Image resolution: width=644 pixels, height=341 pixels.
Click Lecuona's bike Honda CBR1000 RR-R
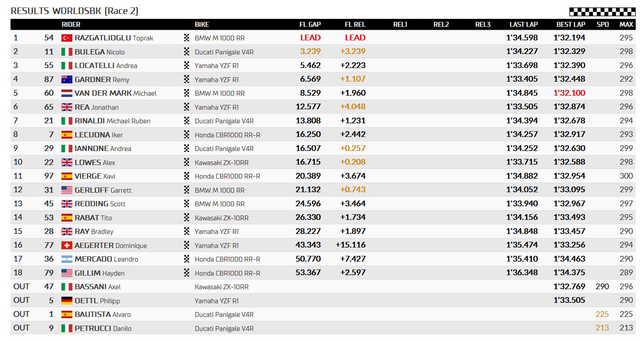pyautogui.click(x=228, y=135)
